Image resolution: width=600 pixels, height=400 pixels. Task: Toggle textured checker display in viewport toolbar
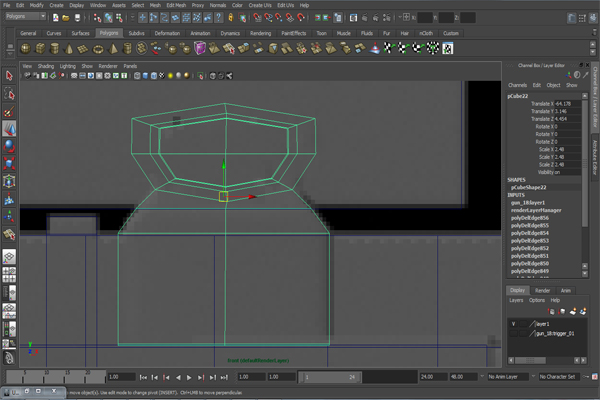coord(162,76)
